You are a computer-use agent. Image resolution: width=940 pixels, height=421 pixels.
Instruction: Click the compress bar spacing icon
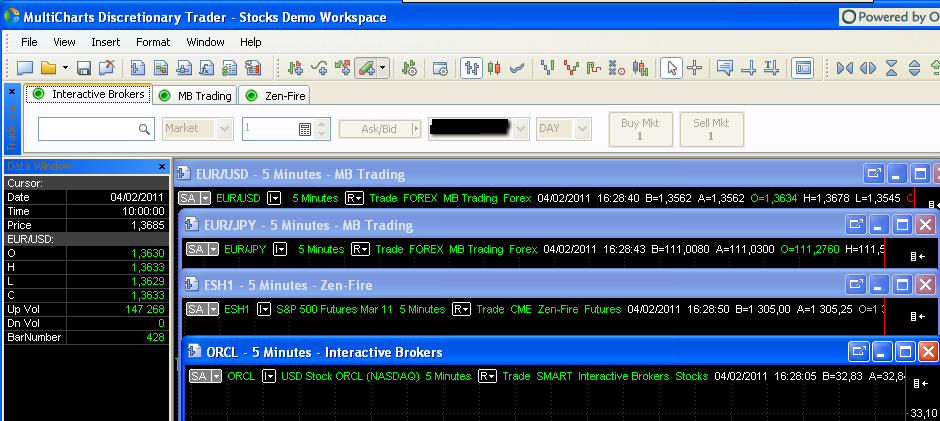click(x=845, y=68)
